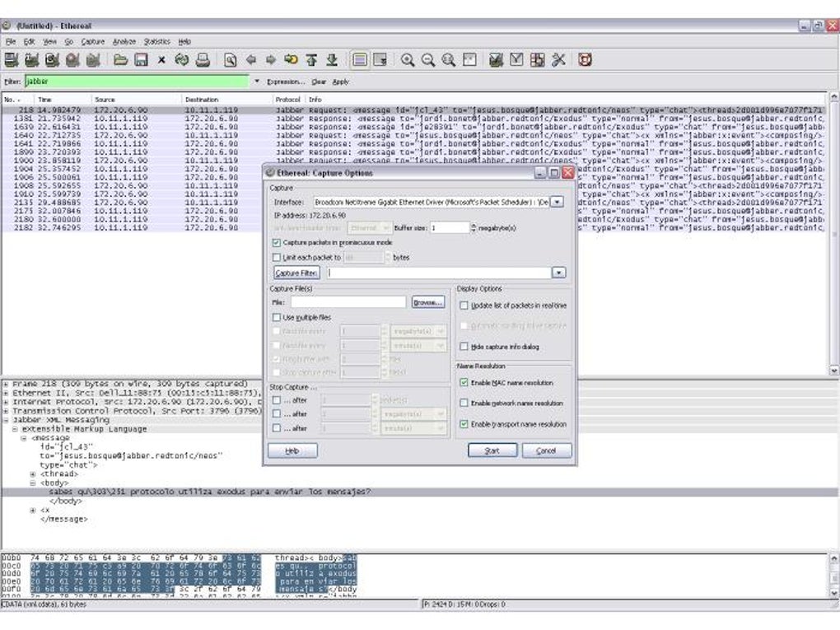Enable Update list of packets in real time

pos(464,306)
